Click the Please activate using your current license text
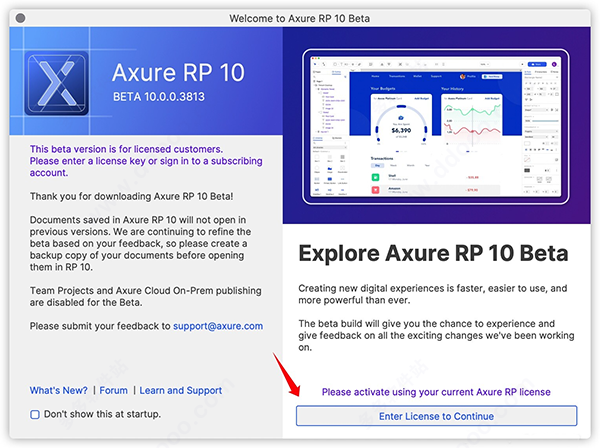This screenshot has width=600, height=448. [x=436, y=392]
